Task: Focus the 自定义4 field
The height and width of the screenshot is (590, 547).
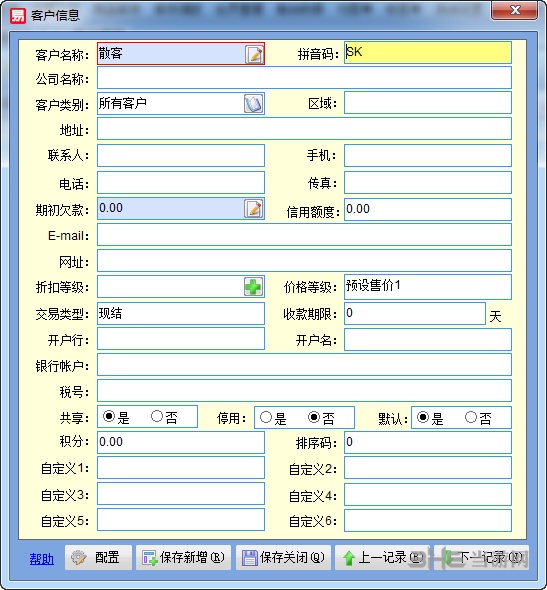Action: (x=428, y=494)
